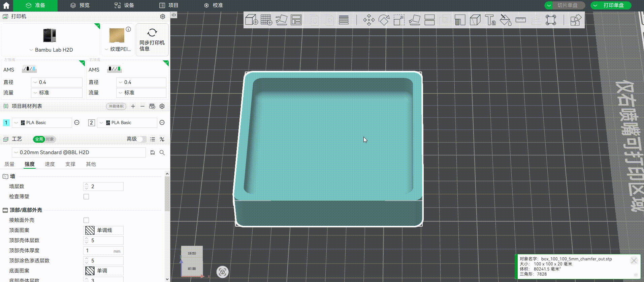This screenshot has width=644, height=282.
Task: Save the process preset disk icon
Action: (x=153, y=152)
